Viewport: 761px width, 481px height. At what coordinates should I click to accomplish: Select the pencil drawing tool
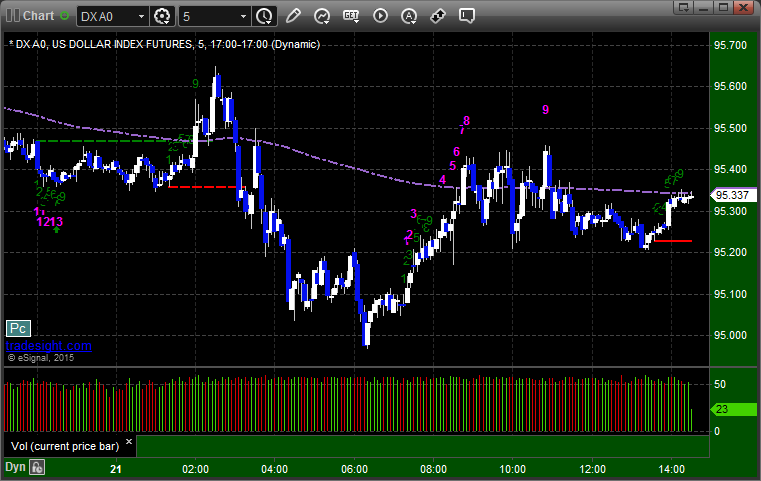click(293, 16)
